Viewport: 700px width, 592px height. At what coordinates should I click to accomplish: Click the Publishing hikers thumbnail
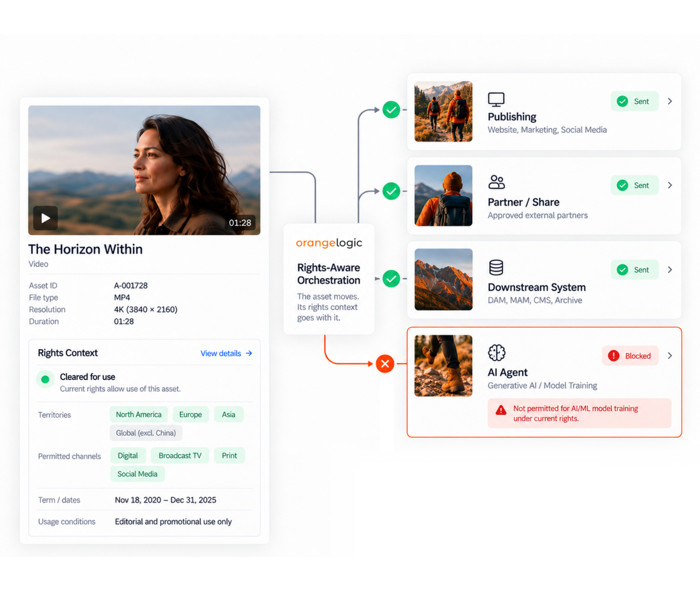443,111
